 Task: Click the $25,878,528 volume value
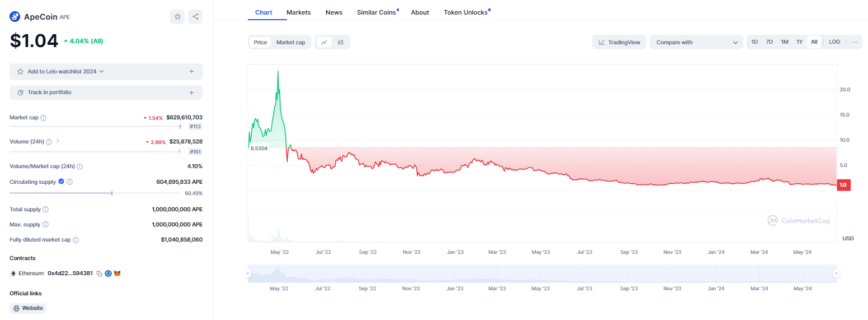[186, 142]
